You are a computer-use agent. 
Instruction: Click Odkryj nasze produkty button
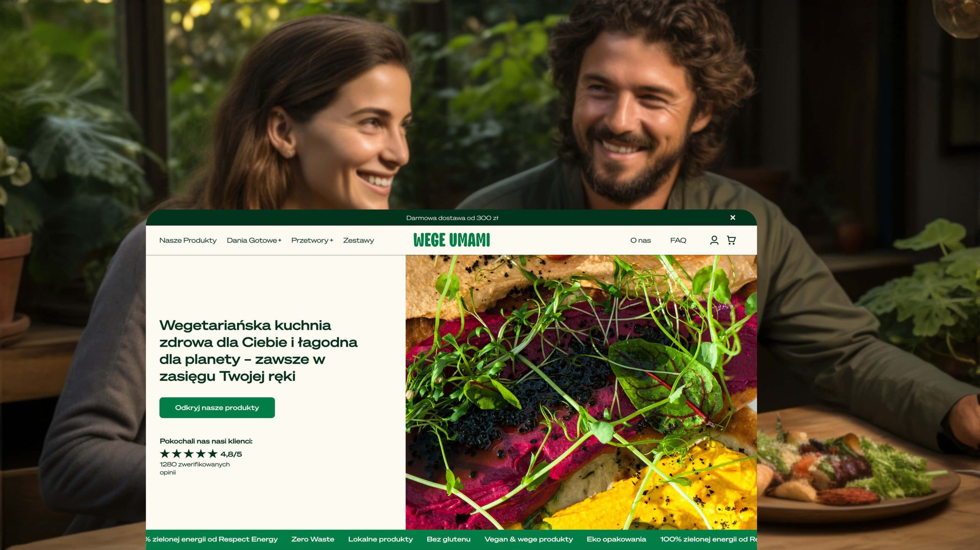tap(217, 408)
